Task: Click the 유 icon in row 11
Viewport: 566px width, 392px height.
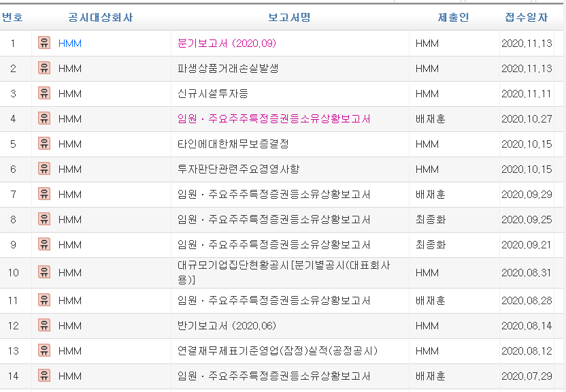Action: pyautogui.click(x=44, y=300)
